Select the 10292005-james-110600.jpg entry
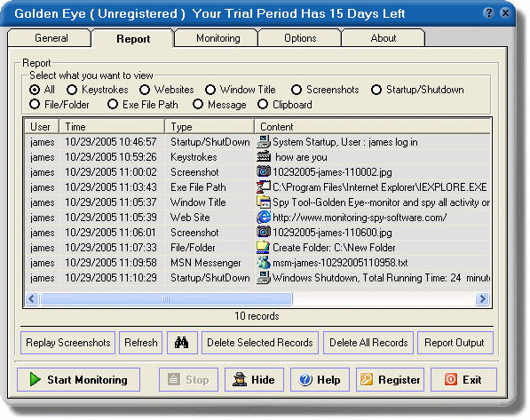Viewport: 530px width, 420px height. [332, 233]
